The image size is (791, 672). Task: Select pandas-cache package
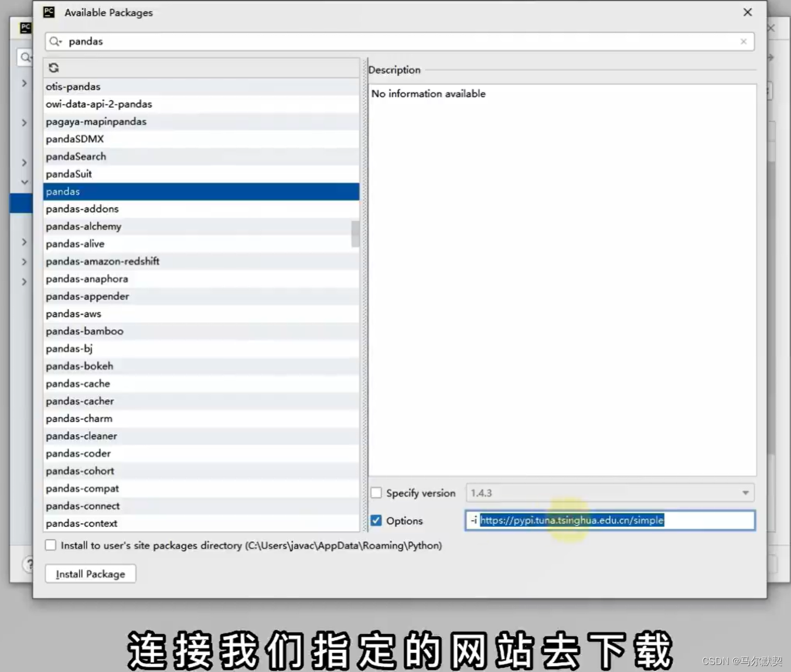(201, 384)
